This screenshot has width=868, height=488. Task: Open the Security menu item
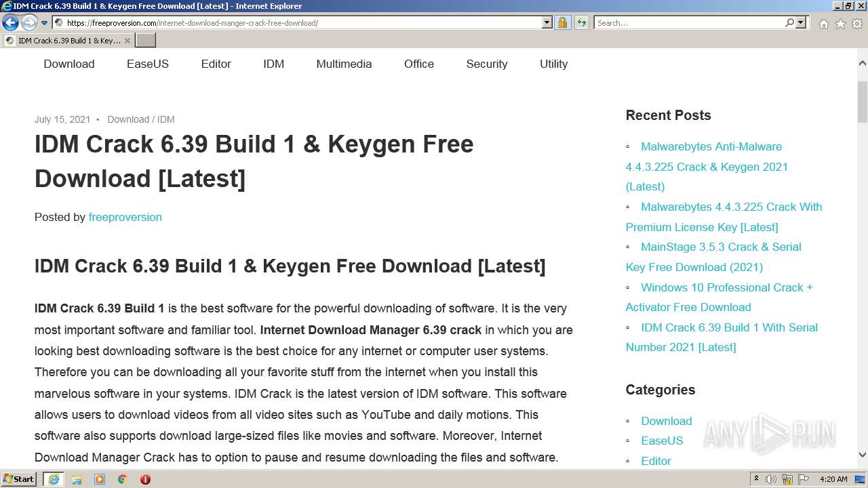(487, 64)
